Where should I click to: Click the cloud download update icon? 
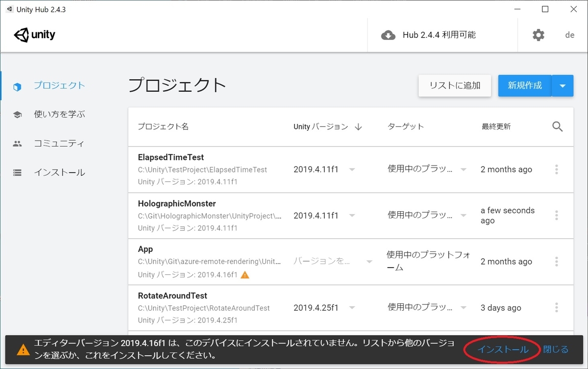point(388,35)
